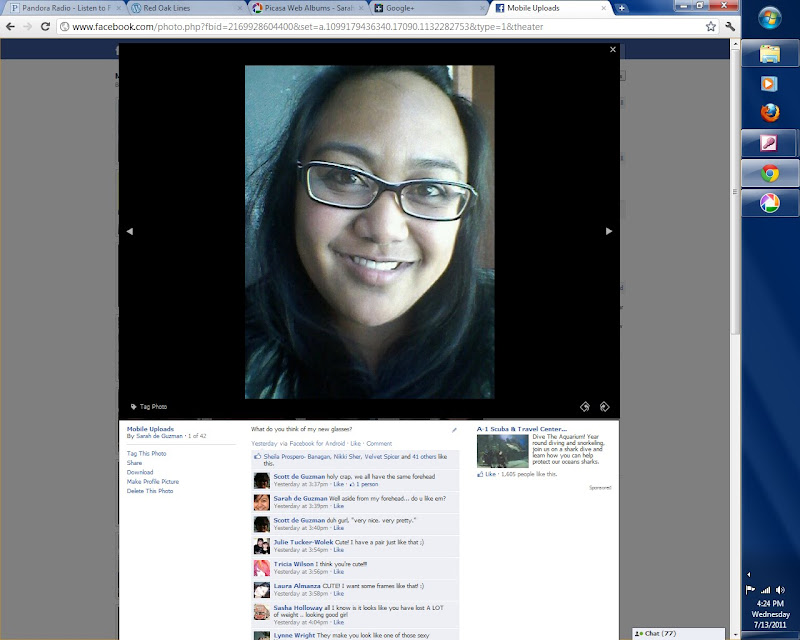Click the aquarium ad thumbnail image
The height and width of the screenshot is (640, 800).
point(503,451)
